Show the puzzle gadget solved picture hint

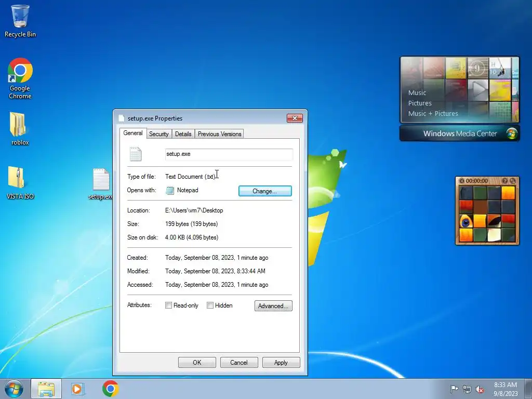504,181
